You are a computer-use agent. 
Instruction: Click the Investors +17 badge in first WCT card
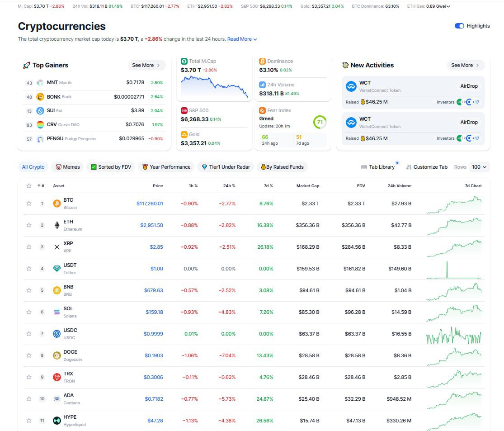(x=476, y=102)
